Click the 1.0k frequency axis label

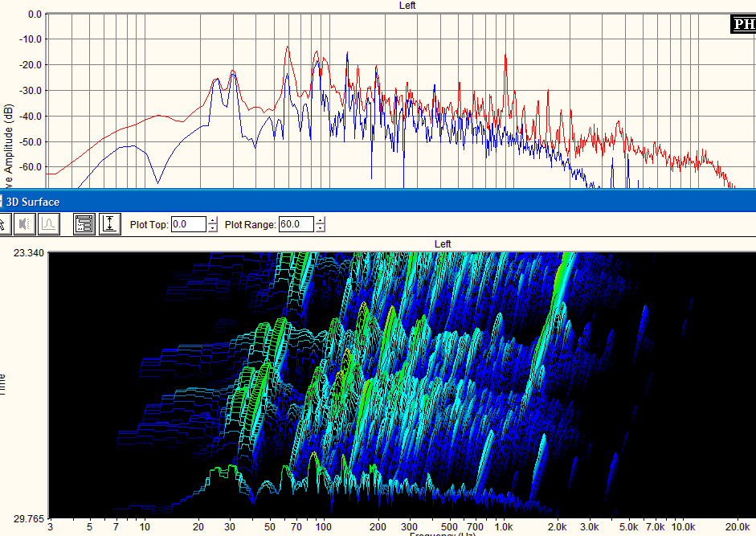pos(504,527)
